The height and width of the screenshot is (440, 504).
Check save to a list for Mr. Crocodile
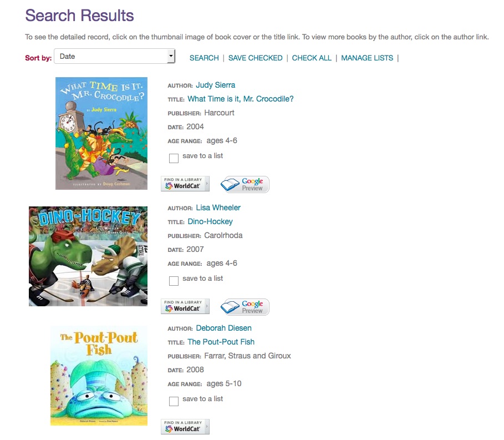[x=174, y=158]
